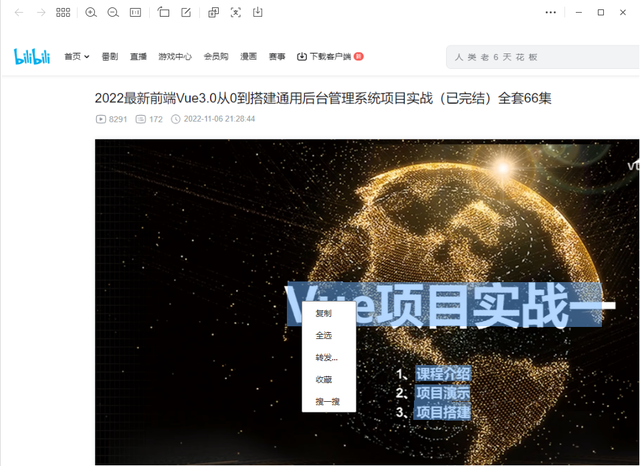The width and height of the screenshot is (640, 466).
Task: Click the extract text icon
Action: [236, 13]
